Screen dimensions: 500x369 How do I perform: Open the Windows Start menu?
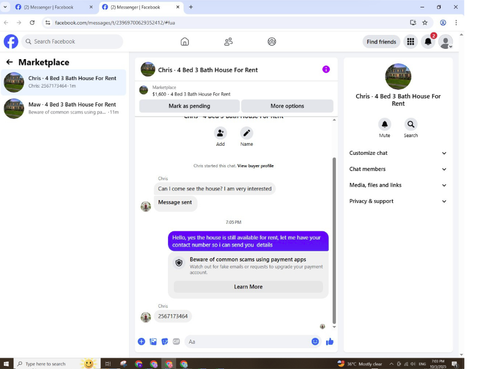click(x=6, y=364)
